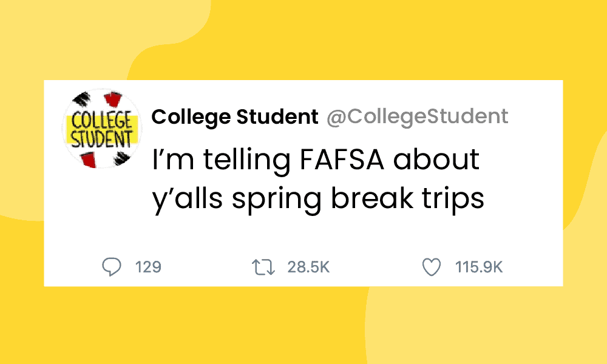Viewport: 607px width, 364px height.
Task: Click the 28.5K retweets count
Action: (308, 267)
